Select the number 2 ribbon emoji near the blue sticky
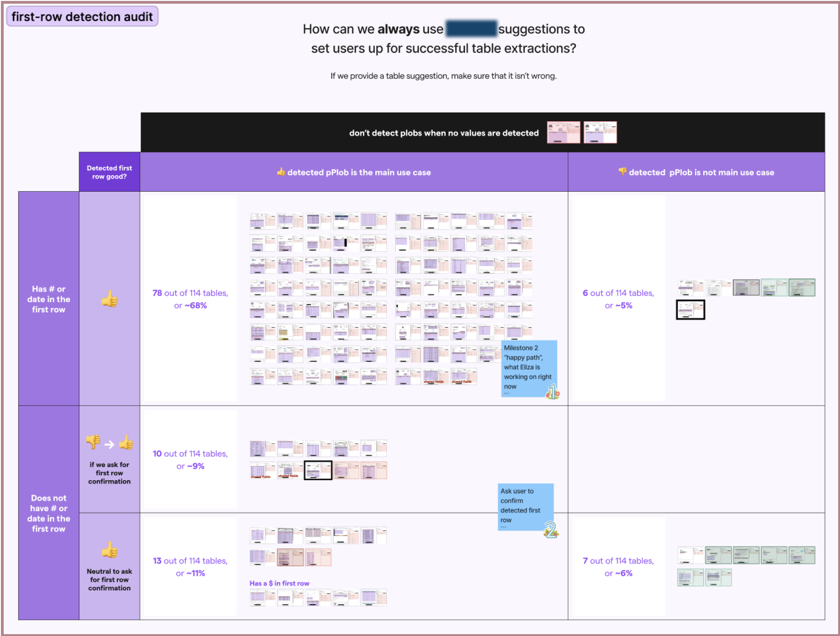Screen dimensions: 840x636 point(551,530)
